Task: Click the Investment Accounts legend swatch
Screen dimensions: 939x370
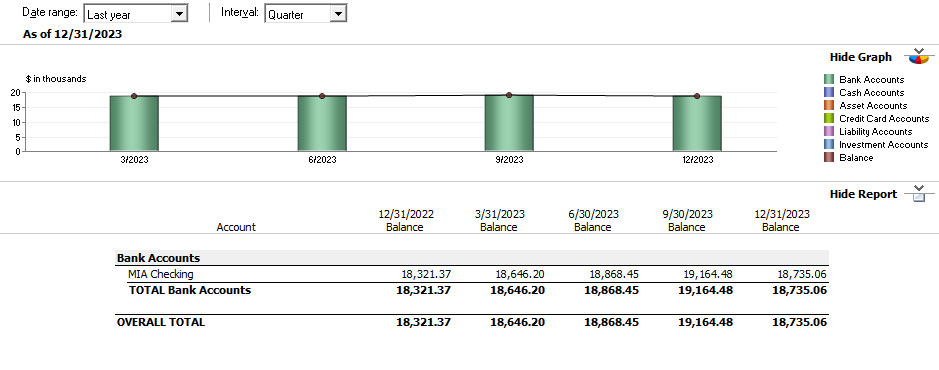Action: click(829, 145)
